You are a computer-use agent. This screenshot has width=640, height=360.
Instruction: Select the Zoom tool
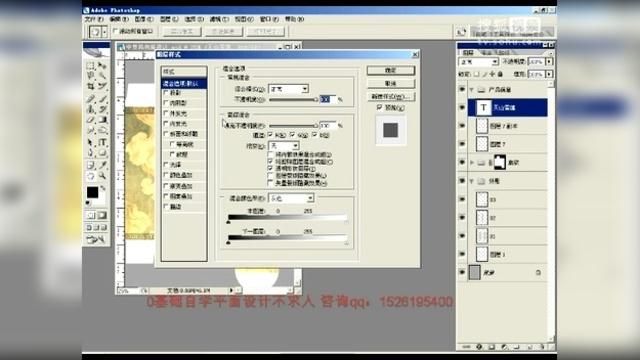click(x=102, y=176)
